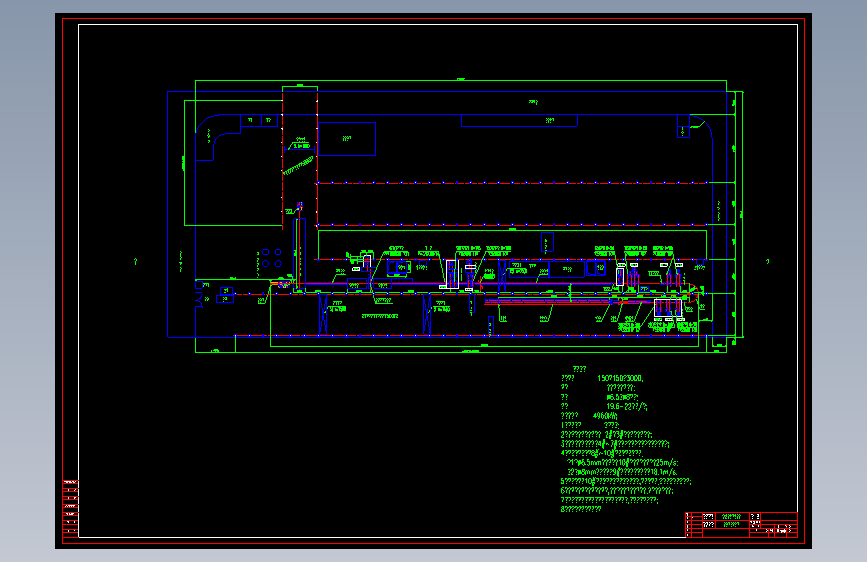Click note line 8 in the notes list
Viewport: 867px width, 562px height.
(x=581, y=509)
